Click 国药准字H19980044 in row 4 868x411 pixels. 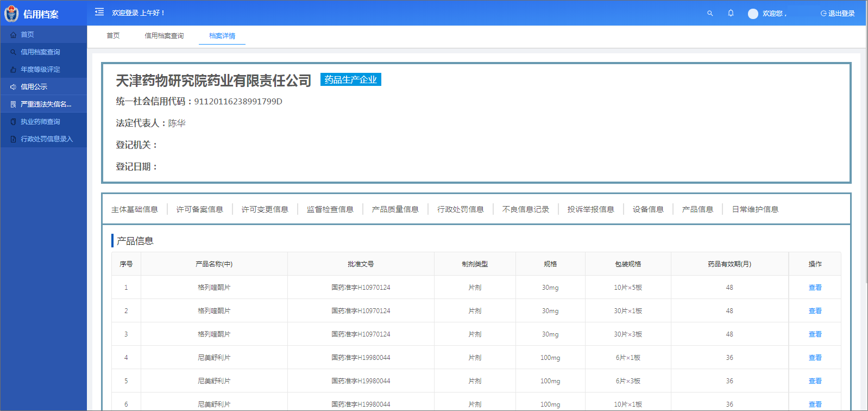[361, 358]
